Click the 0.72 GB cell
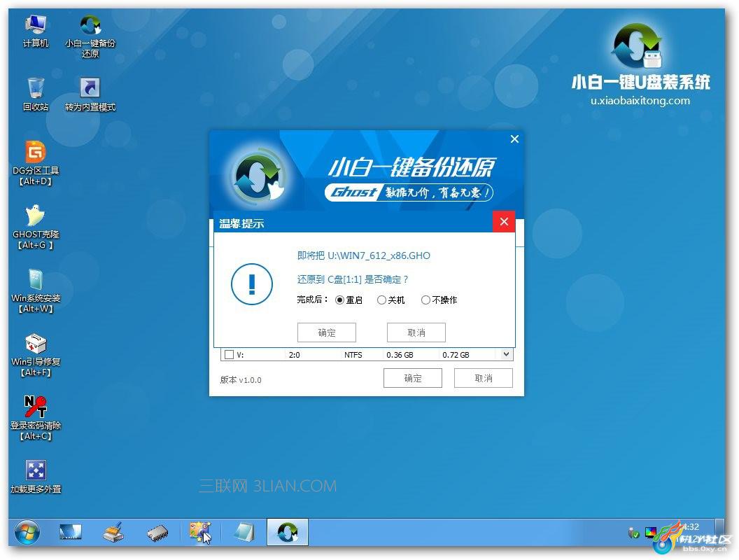739x560 pixels. pos(456,355)
